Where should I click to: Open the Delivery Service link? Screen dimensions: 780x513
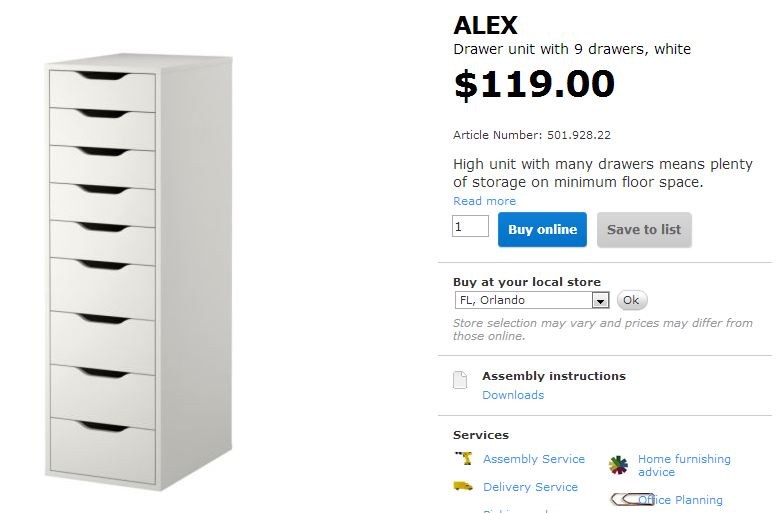[x=530, y=487]
